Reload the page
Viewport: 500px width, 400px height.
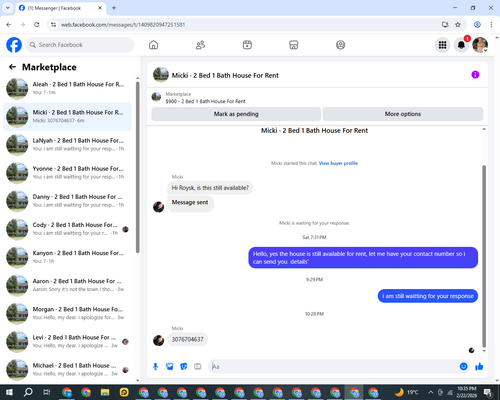(x=37, y=25)
